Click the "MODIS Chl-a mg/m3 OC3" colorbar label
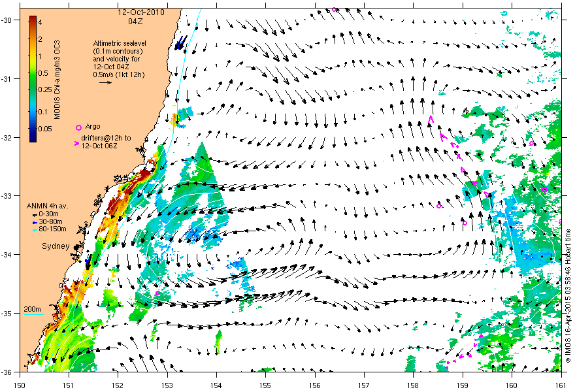Screen dimensions: 575x392 (x=57, y=80)
